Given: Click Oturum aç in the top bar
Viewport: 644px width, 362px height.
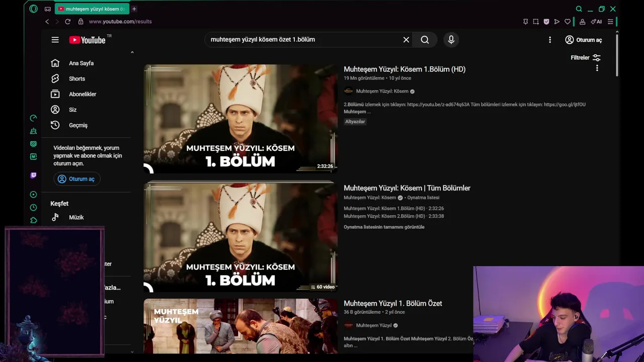Looking at the screenshot, I should pos(584,40).
